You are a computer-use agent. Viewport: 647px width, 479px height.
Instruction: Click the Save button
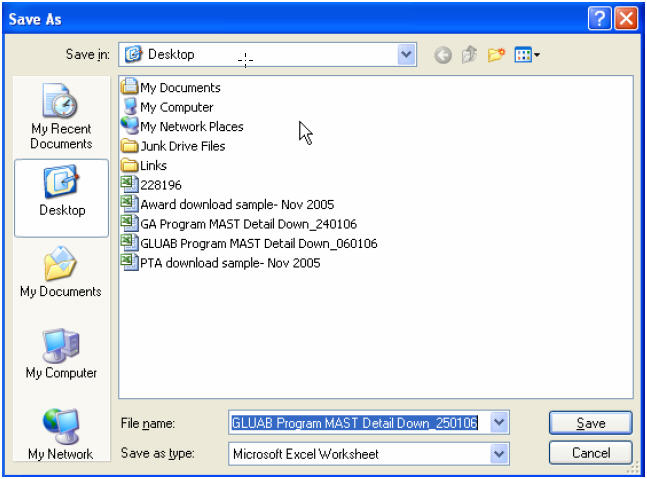[590, 423]
